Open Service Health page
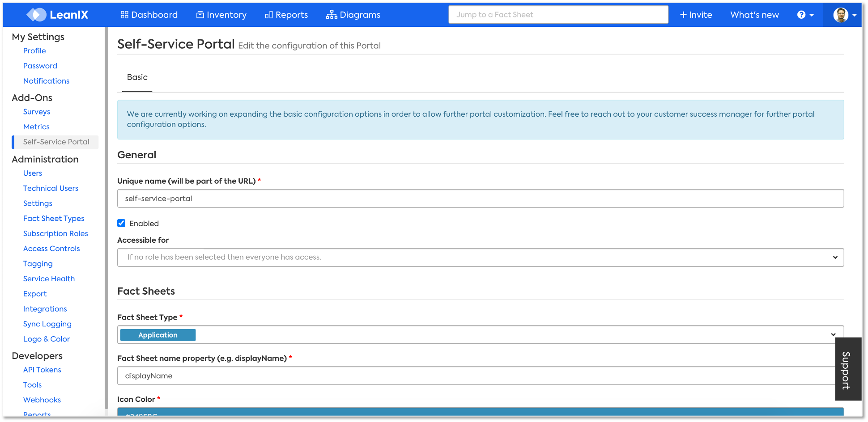Viewport: 868px width, 422px height. [x=49, y=279]
